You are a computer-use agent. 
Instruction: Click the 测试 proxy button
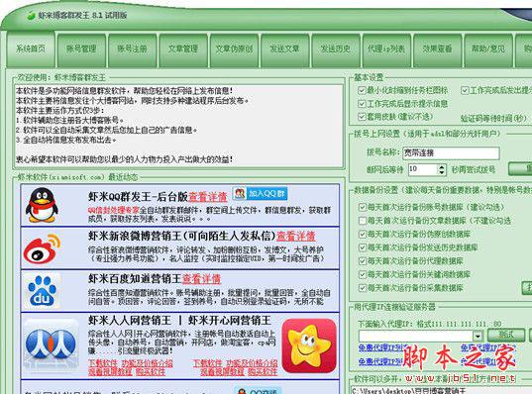coord(506,335)
